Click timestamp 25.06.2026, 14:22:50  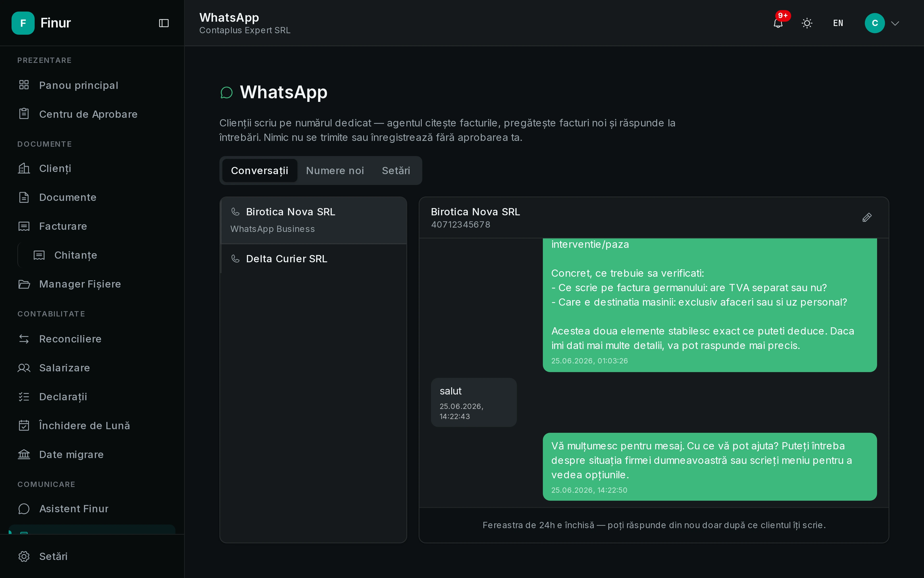tap(589, 490)
